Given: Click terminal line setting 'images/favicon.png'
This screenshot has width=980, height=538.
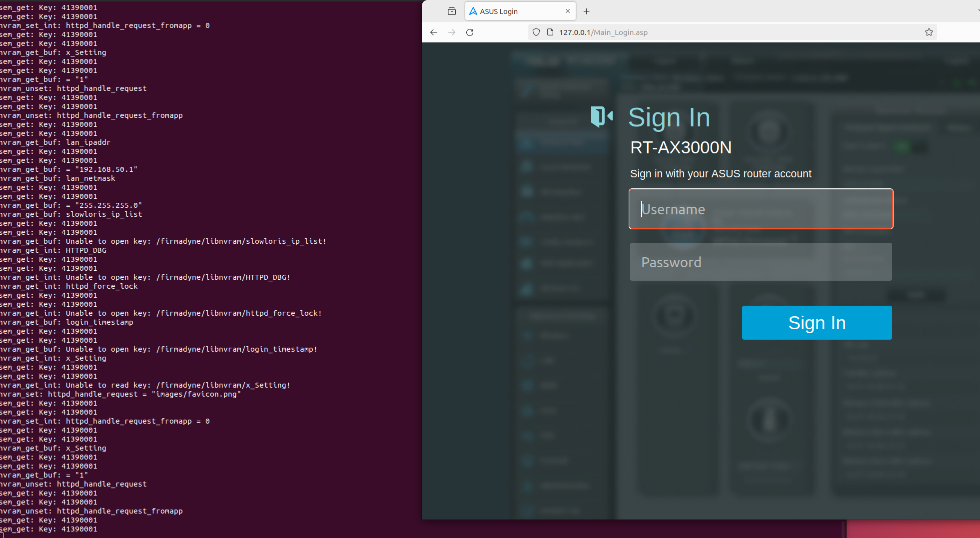Looking at the screenshot, I should tap(120, 394).
